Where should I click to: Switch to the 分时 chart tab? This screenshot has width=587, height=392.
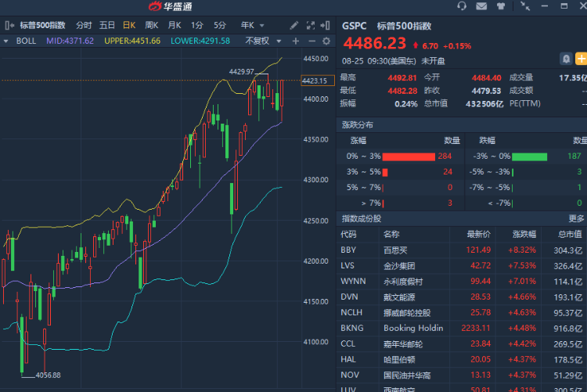click(x=84, y=25)
